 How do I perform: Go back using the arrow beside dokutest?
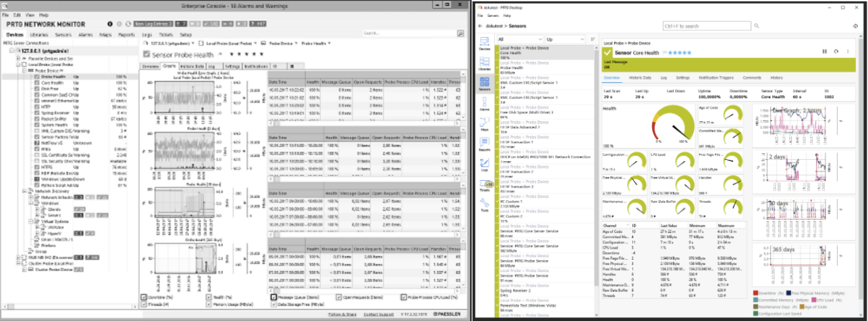tap(480, 26)
